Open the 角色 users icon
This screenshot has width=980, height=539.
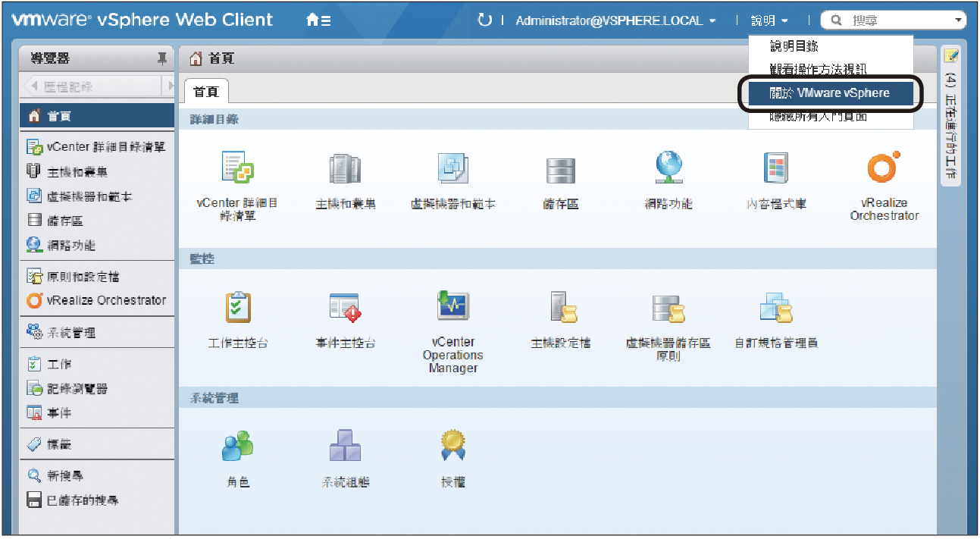(x=237, y=447)
